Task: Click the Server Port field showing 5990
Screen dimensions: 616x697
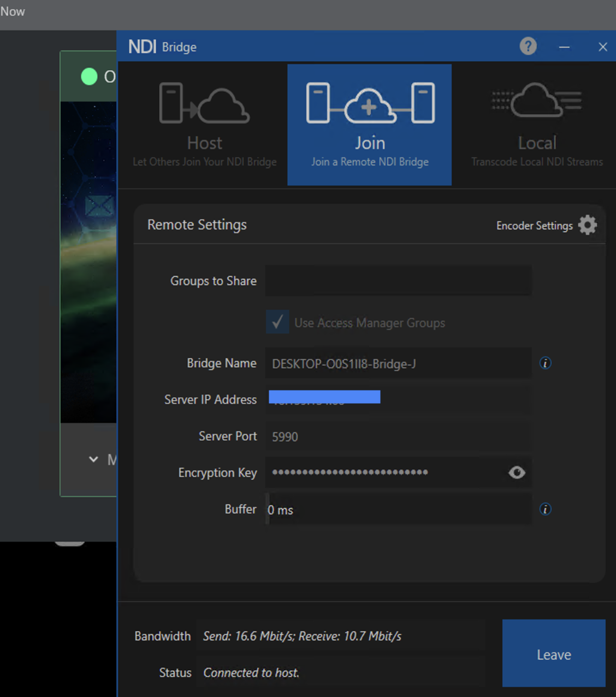Action: pyautogui.click(x=398, y=436)
